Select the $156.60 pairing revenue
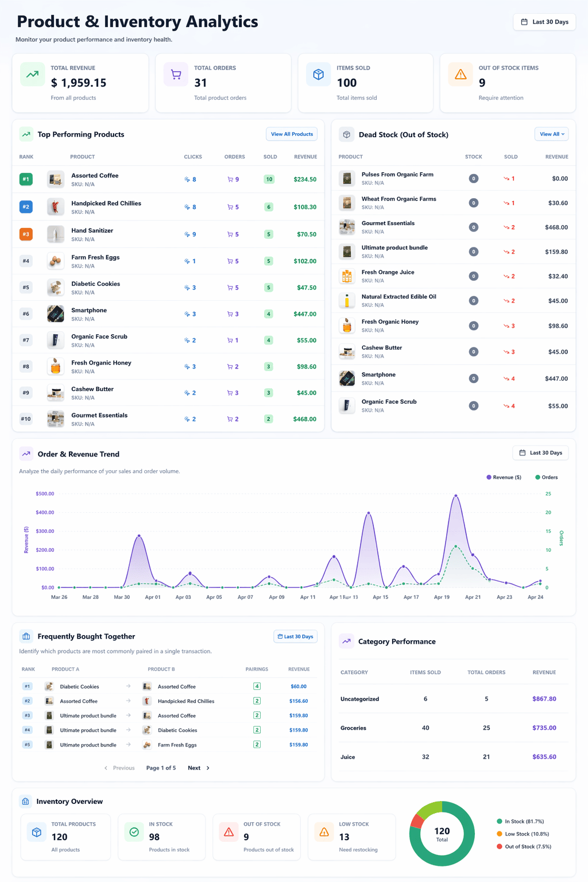The image size is (588, 882). click(299, 701)
